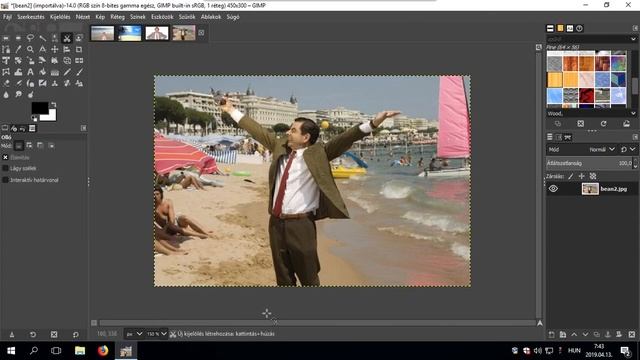Select the Pencil tool

pyautogui.click(x=67, y=72)
